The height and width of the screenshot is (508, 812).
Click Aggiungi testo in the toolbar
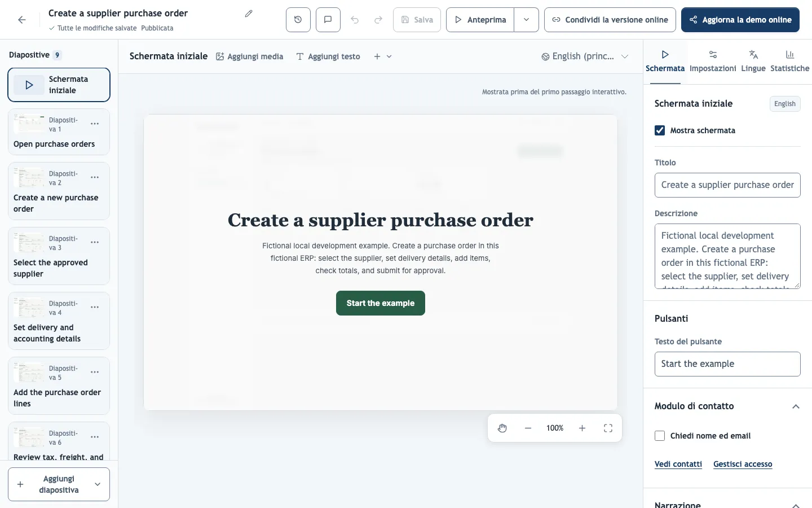click(x=328, y=56)
